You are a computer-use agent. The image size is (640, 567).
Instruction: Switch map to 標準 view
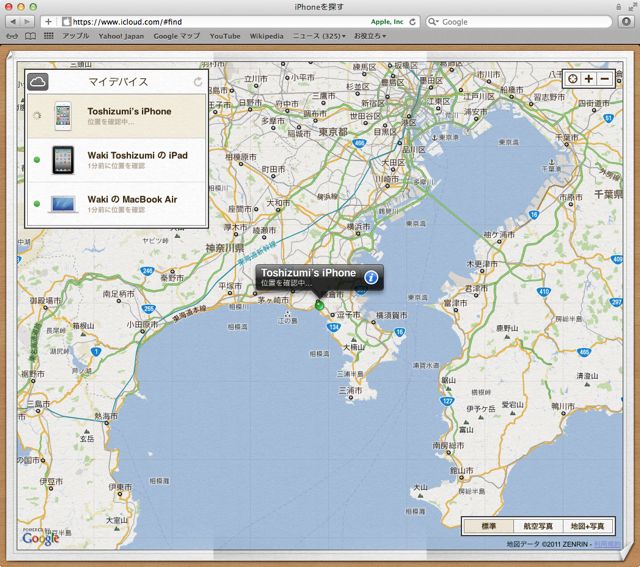point(489,526)
